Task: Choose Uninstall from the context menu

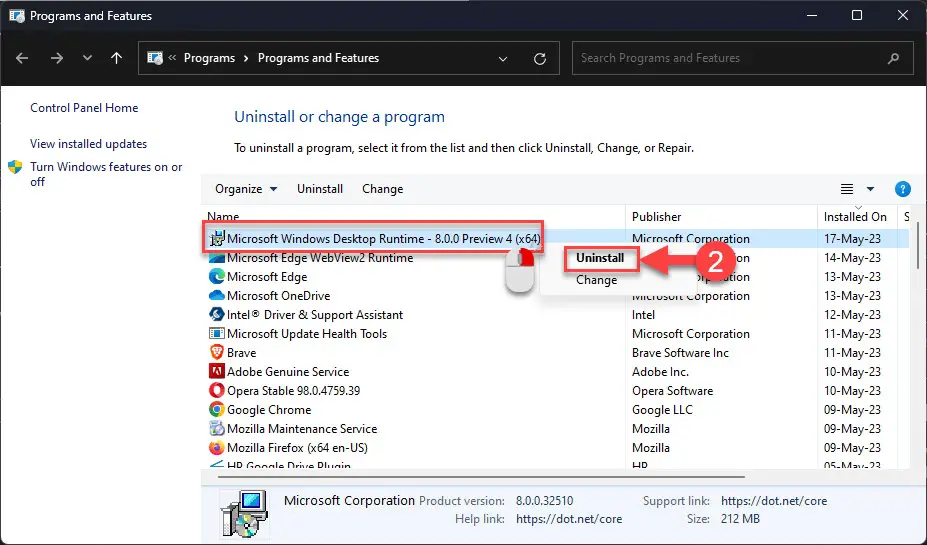Action: point(600,258)
